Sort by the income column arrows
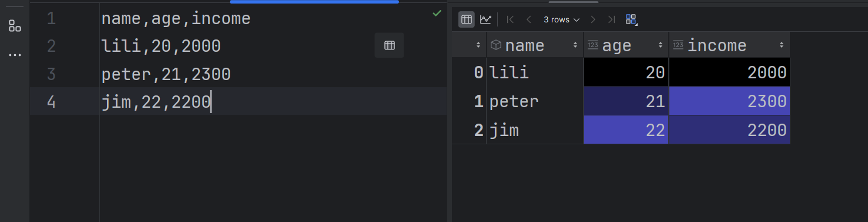The width and height of the screenshot is (868, 222). coord(782,45)
